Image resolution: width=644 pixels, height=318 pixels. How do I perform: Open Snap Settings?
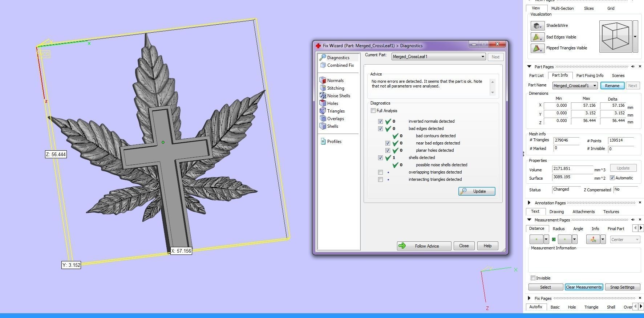coord(622,287)
